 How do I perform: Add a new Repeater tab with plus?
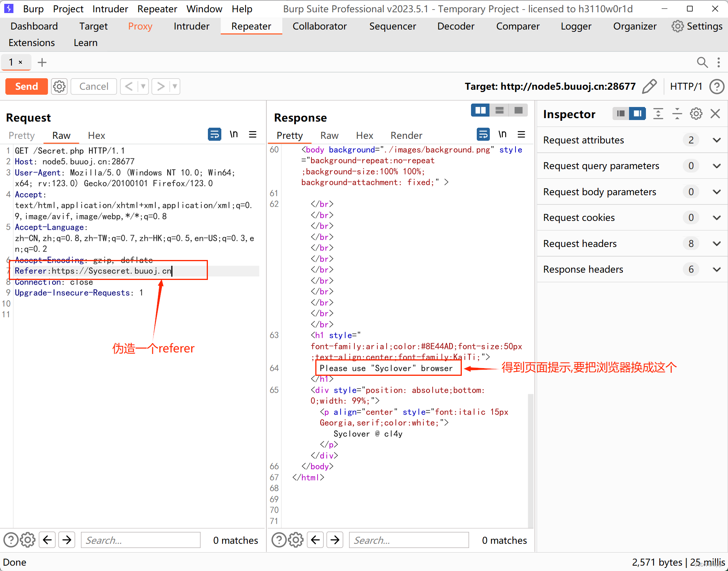click(42, 62)
